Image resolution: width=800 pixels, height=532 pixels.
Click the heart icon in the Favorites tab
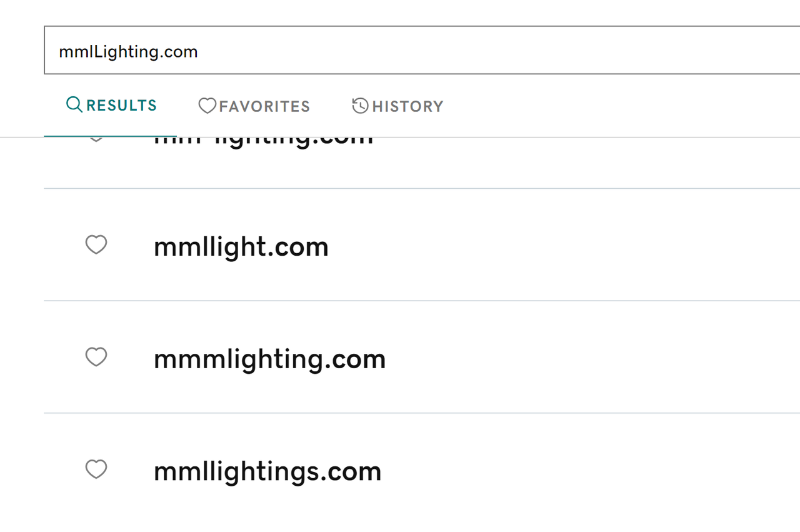click(207, 106)
